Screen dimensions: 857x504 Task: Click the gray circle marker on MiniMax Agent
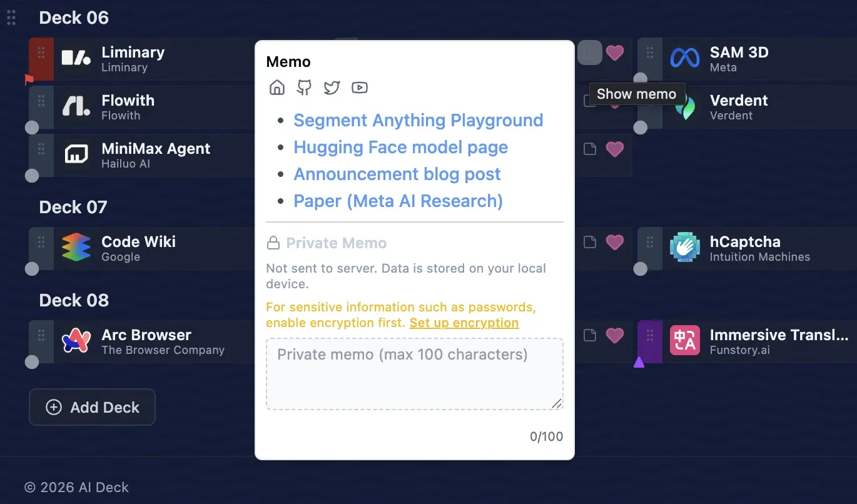point(31,176)
